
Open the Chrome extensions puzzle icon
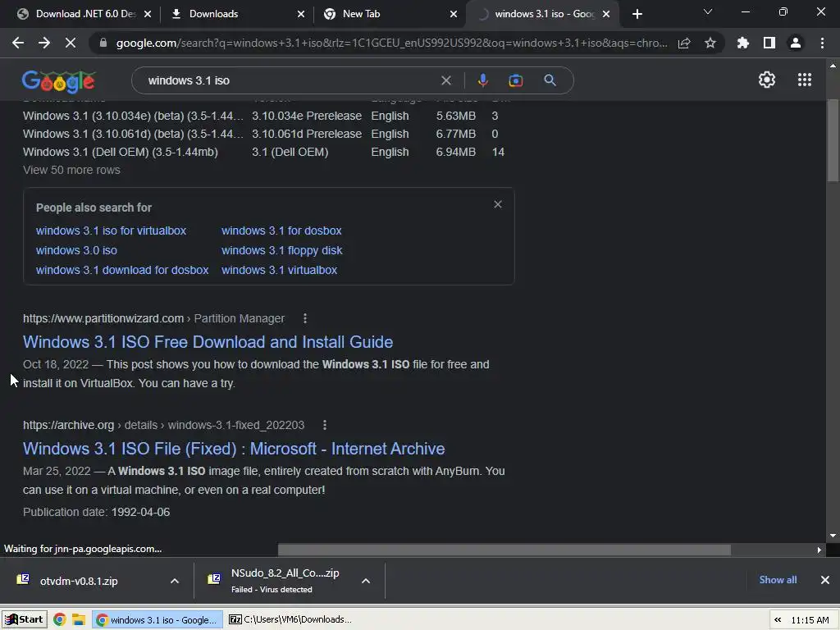[743, 43]
